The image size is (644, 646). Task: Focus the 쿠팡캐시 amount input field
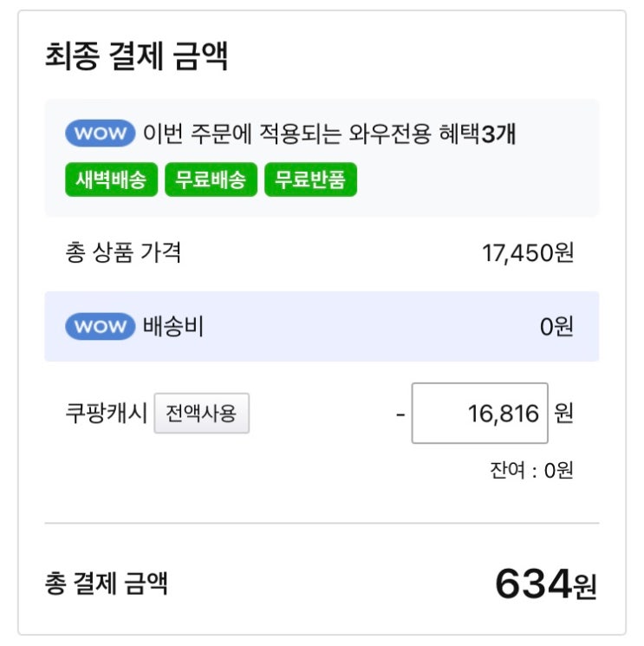(479, 413)
